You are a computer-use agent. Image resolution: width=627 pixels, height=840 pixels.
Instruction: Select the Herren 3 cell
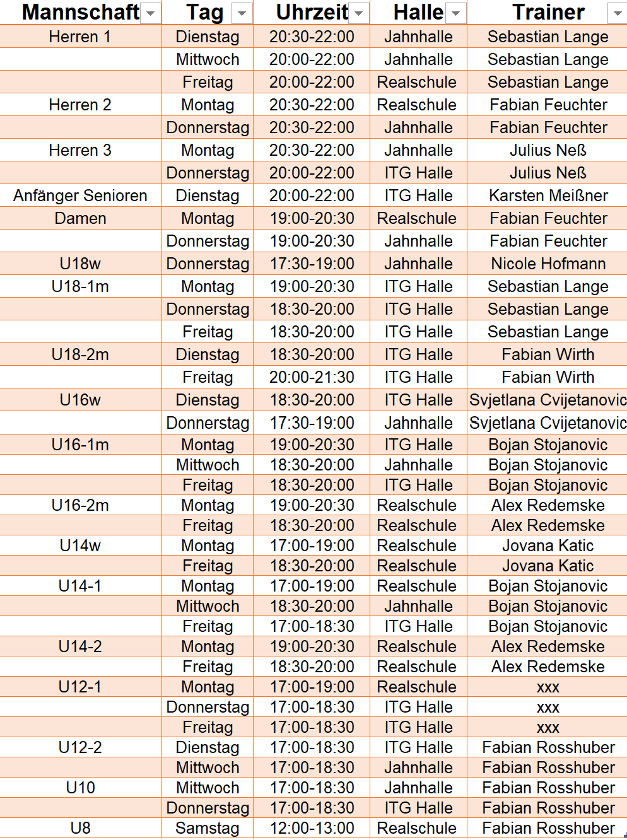click(80, 150)
